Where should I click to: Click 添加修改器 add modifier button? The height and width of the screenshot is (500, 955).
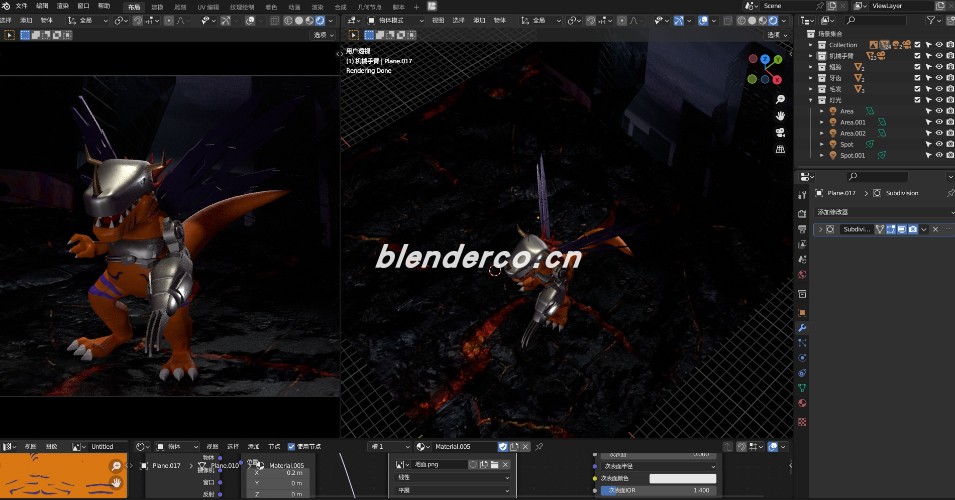883,212
